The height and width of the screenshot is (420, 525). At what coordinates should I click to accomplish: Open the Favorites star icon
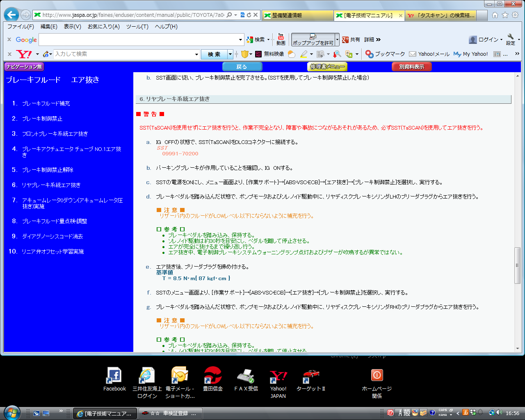click(505, 15)
